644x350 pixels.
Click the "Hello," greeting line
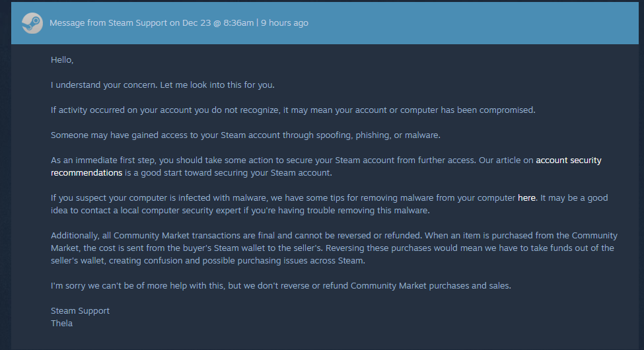(62, 60)
